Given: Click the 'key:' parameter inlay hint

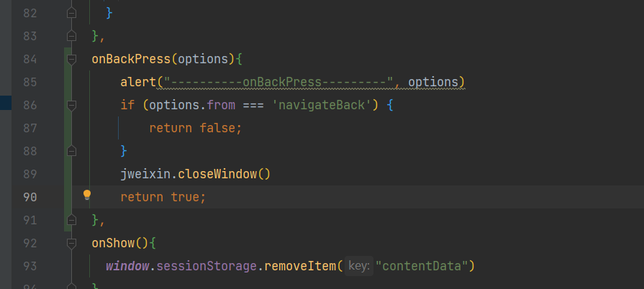Looking at the screenshot, I should (359, 267).
